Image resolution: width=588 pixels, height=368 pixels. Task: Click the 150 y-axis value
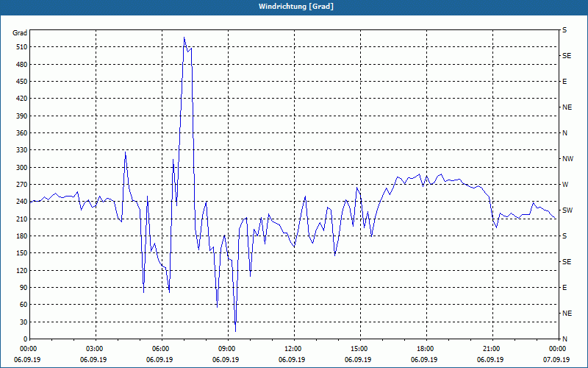[22, 253]
